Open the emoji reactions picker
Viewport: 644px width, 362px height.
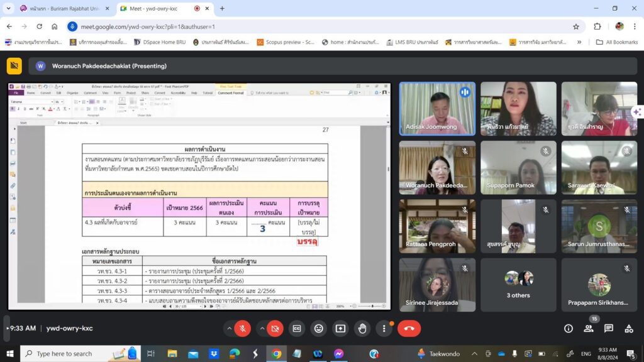pos(319,328)
